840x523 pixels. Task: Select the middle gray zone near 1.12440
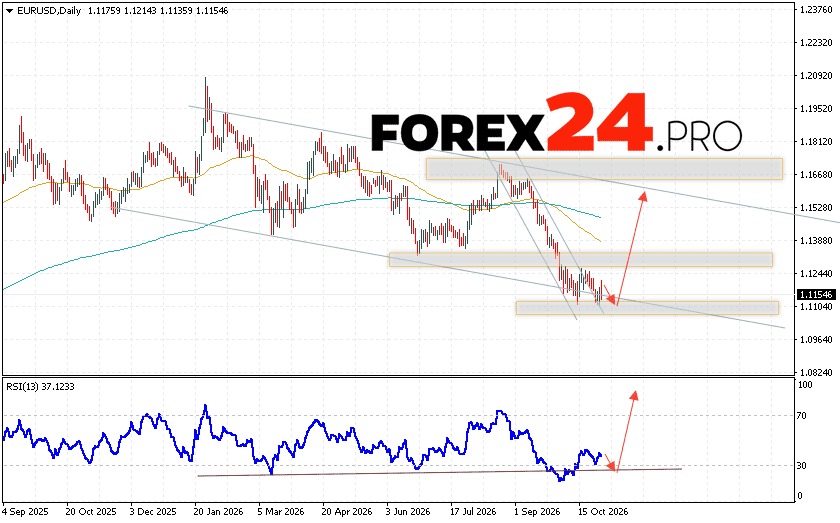point(581,260)
